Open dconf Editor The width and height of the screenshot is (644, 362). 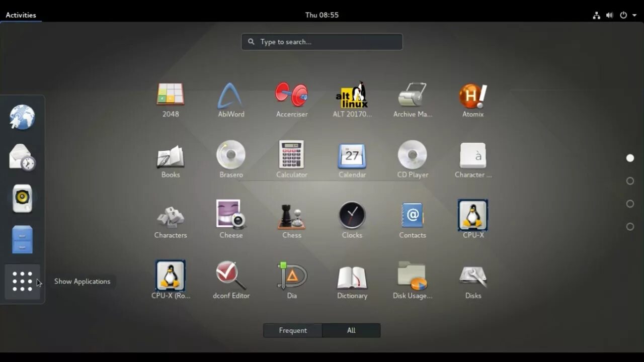[x=231, y=281]
